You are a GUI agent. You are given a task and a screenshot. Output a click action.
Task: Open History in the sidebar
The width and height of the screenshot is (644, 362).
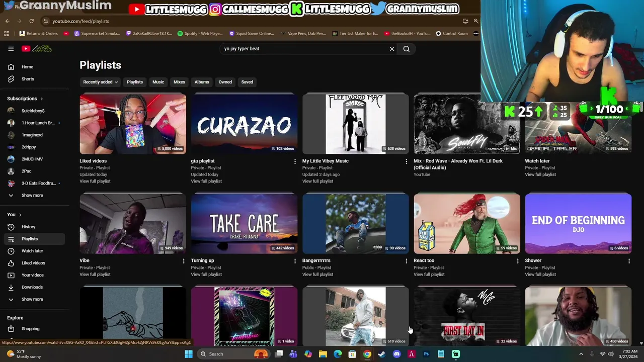click(x=33, y=227)
